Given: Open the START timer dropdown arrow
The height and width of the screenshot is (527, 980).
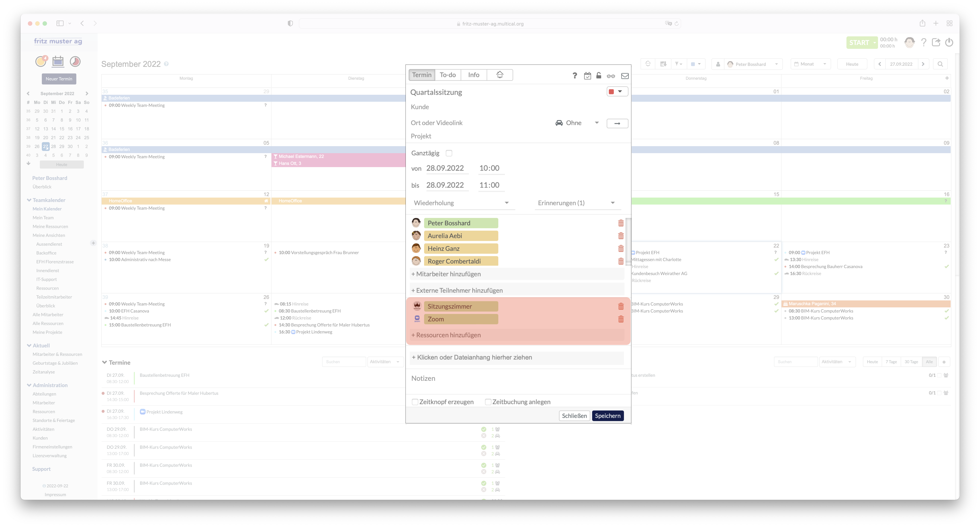Looking at the screenshot, I should click(x=875, y=43).
